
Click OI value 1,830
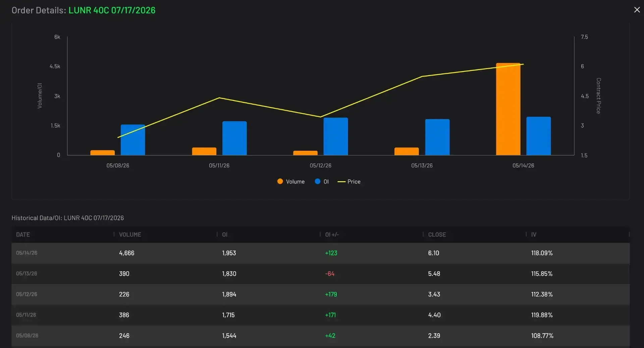tap(229, 274)
